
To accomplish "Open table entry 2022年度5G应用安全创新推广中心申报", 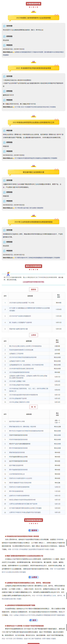I will [22, 303].
